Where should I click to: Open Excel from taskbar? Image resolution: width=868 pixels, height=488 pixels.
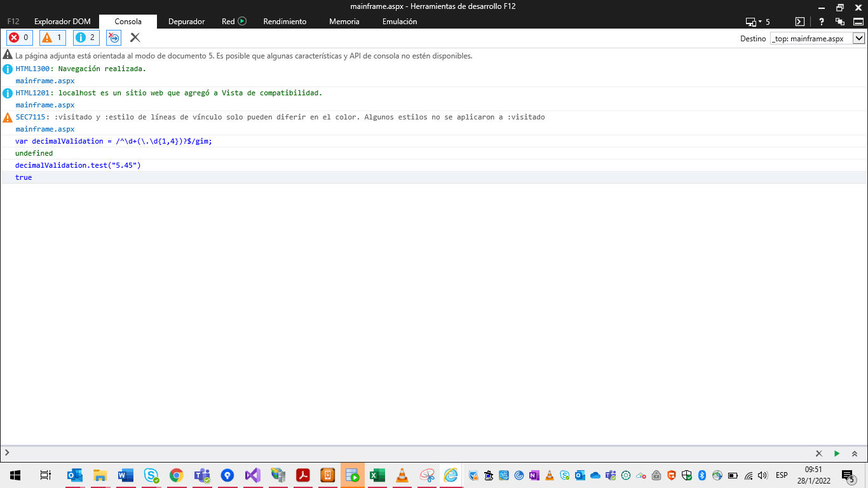click(377, 475)
